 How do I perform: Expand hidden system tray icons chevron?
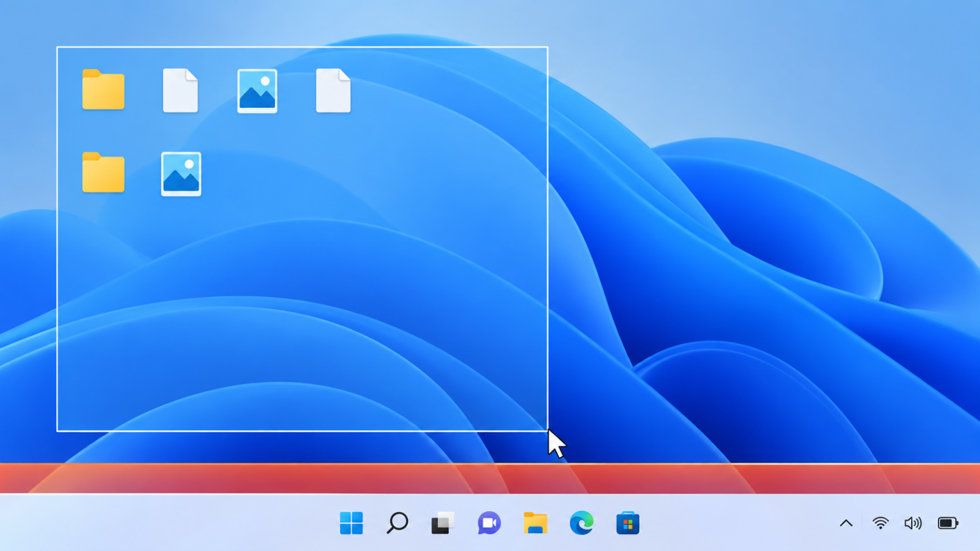pos(846,523)
